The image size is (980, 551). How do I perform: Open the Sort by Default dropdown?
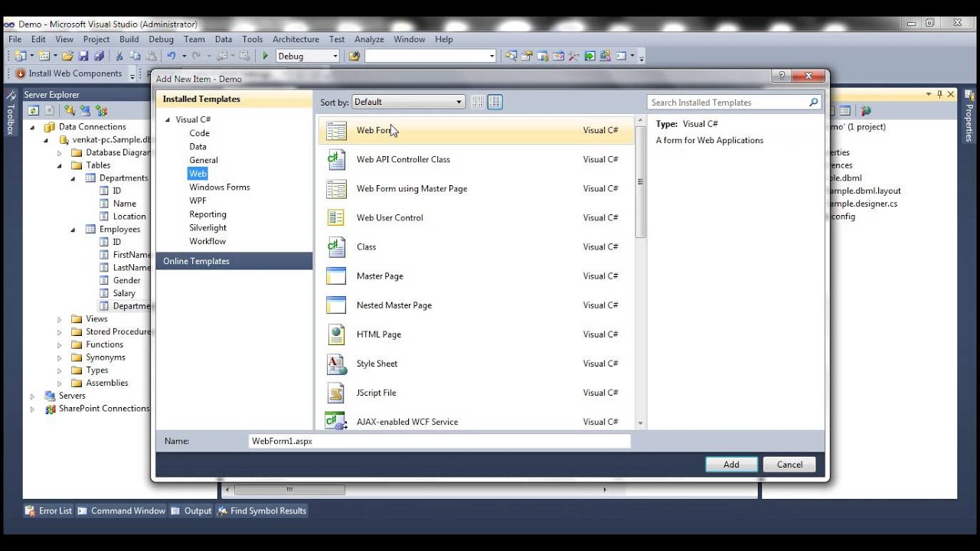(408, 102)
